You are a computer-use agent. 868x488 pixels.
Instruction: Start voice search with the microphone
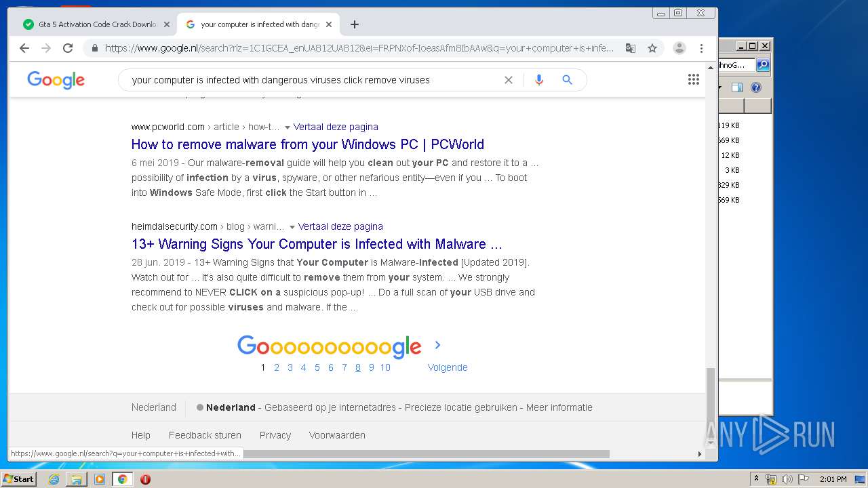[539, 80]
